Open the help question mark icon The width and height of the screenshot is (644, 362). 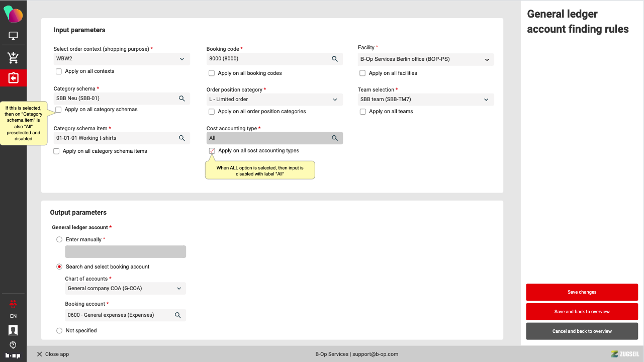tap(13, 345)
